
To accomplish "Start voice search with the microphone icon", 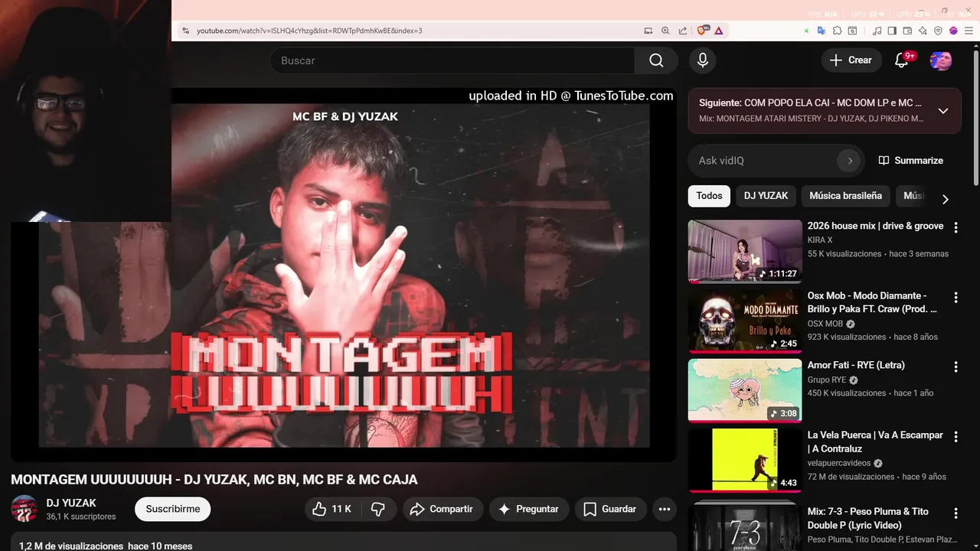I will point(703,60).
